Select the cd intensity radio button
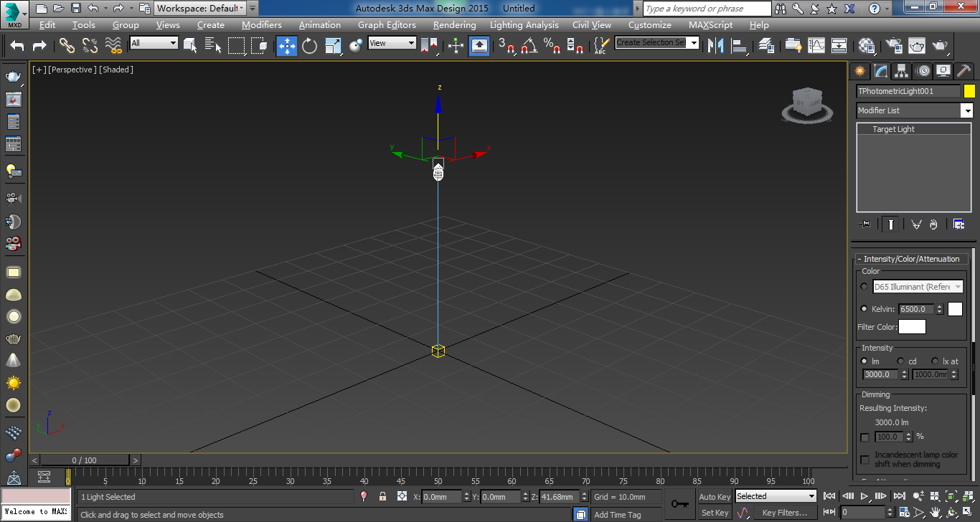980x522 pixels. pyautogui.click(x=900, y=361)
